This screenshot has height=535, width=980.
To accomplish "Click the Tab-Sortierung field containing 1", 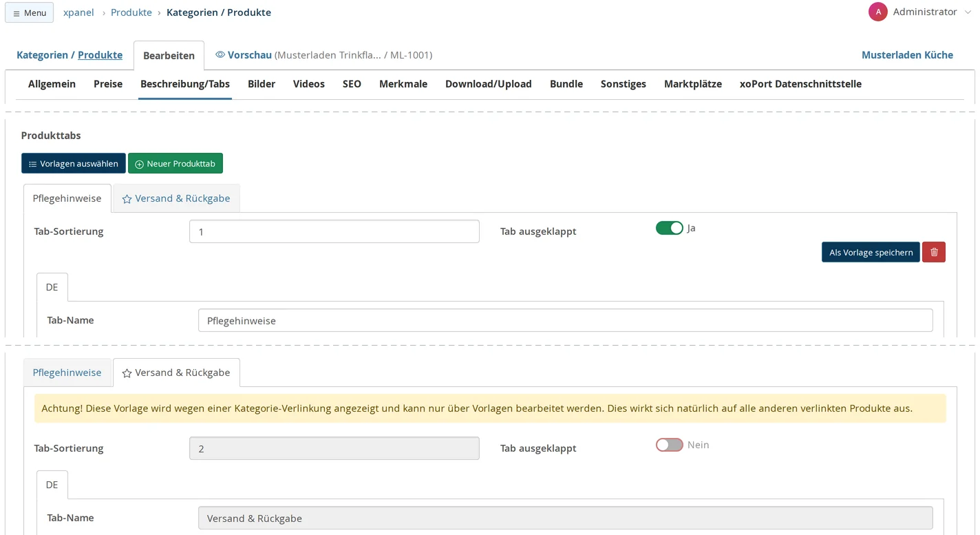I will tap(334, 231).
